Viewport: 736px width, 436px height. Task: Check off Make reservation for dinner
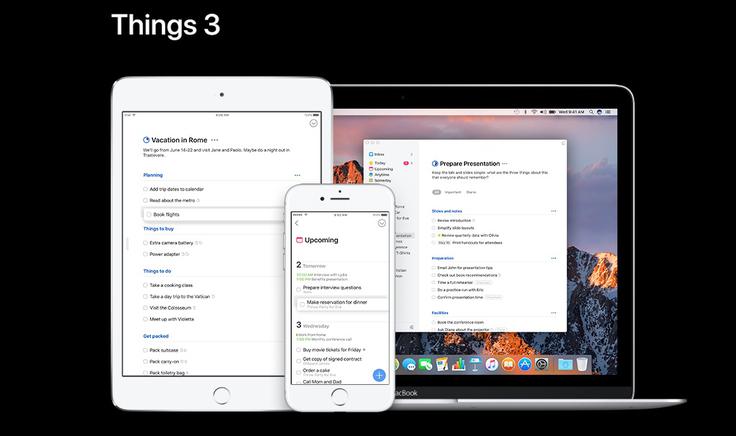click(302, 304)
